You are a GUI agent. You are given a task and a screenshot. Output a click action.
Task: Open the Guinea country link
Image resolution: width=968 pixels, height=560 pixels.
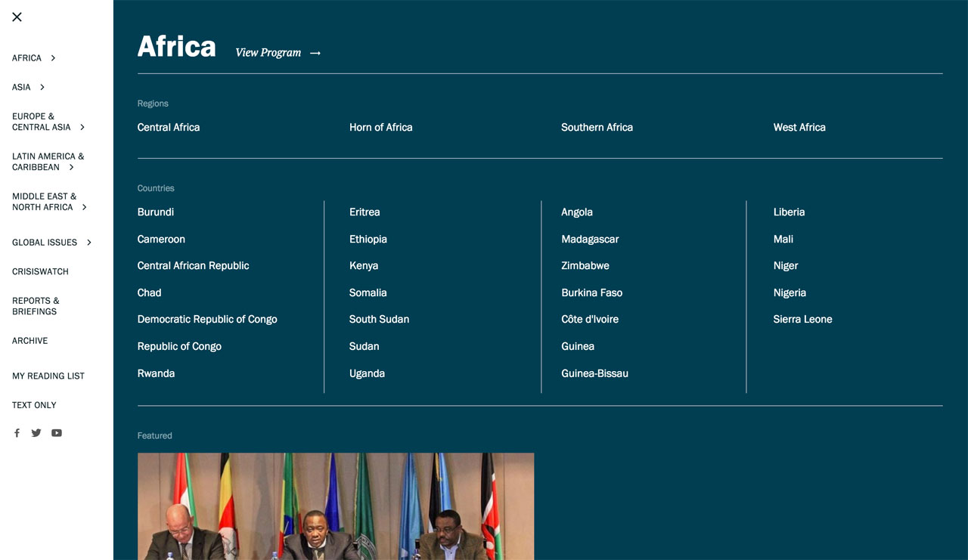coord(578,346)
